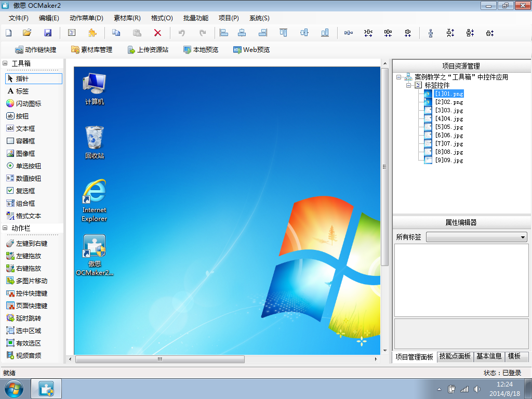Switch to the 基本信息 tab
532x399 pixels.
[489, 356]
